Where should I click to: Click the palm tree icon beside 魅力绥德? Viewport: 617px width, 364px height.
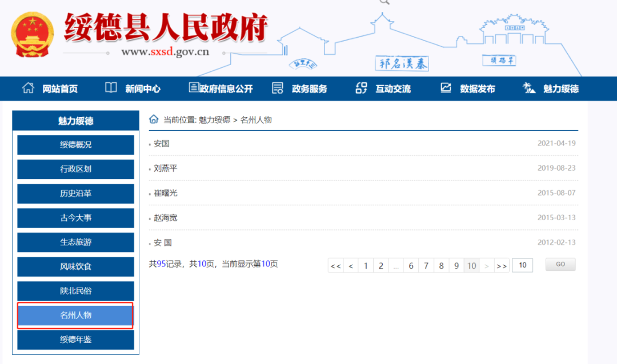coord(529,88)
